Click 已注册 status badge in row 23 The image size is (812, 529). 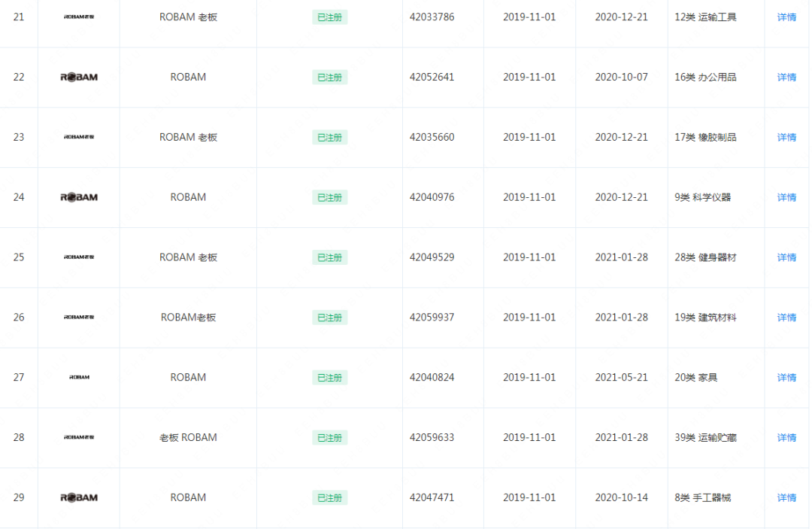[329, 137]
